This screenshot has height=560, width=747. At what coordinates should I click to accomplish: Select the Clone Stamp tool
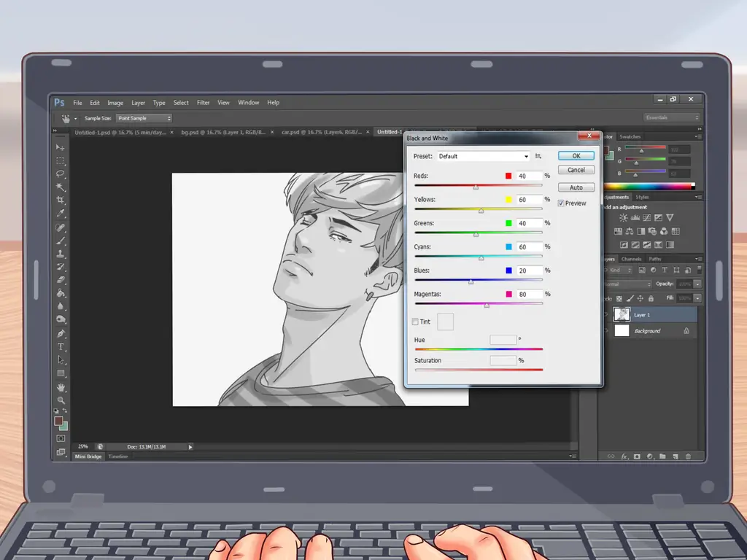[x=61, y=254]
